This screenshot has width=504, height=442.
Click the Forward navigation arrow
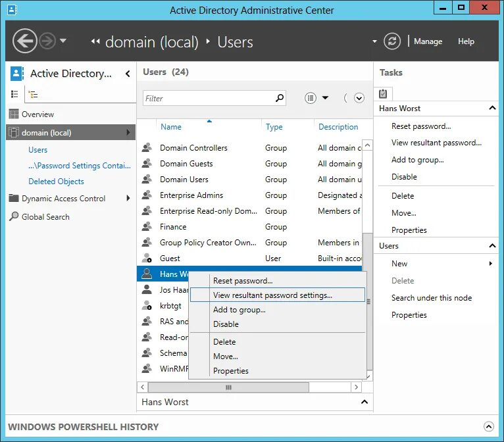[47, 41]
